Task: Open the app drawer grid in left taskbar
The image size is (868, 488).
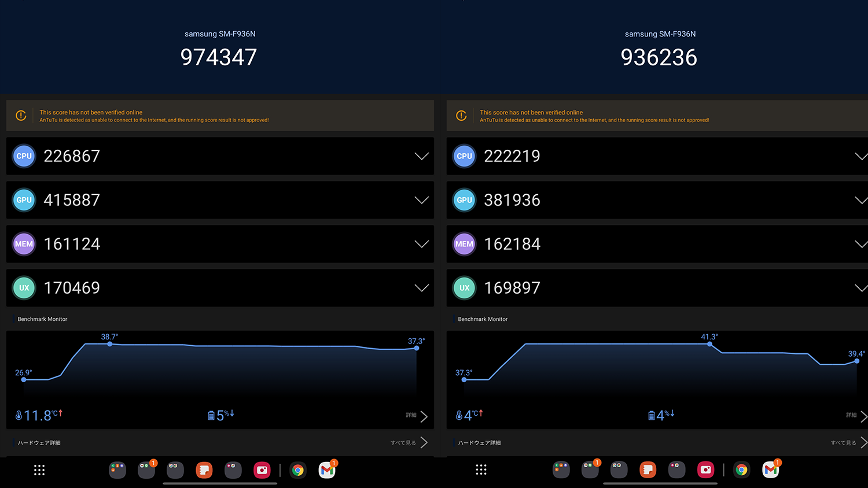Action: 39,470
